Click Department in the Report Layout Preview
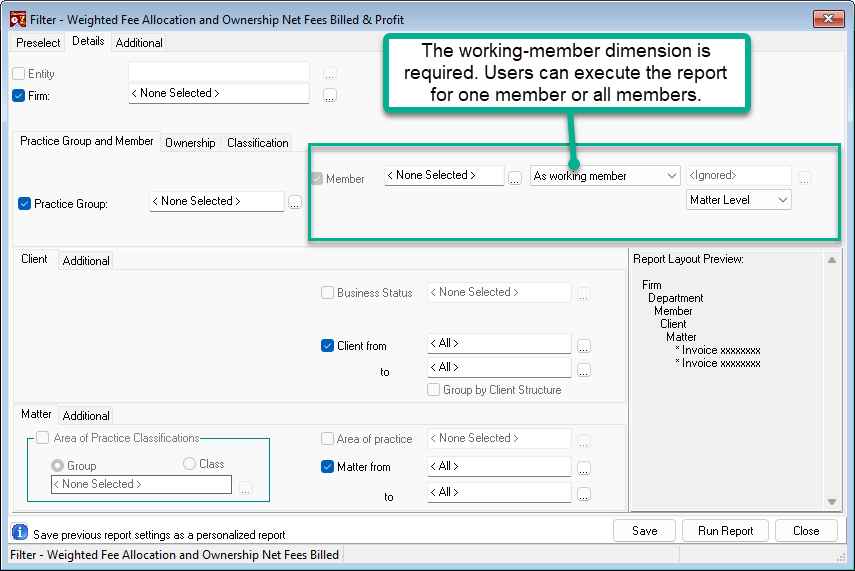This screenshot has height=571, width=855. point(676,298)
